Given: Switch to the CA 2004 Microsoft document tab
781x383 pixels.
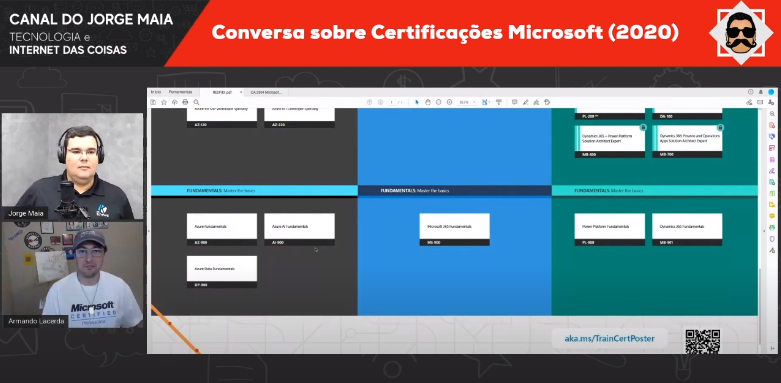Looking at the screenshot, I should [x=266, y=92].
